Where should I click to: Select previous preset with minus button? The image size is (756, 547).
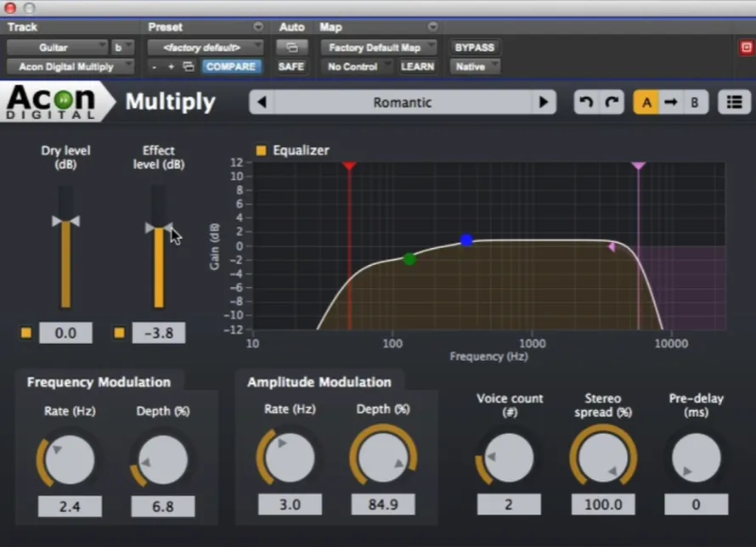154,67
